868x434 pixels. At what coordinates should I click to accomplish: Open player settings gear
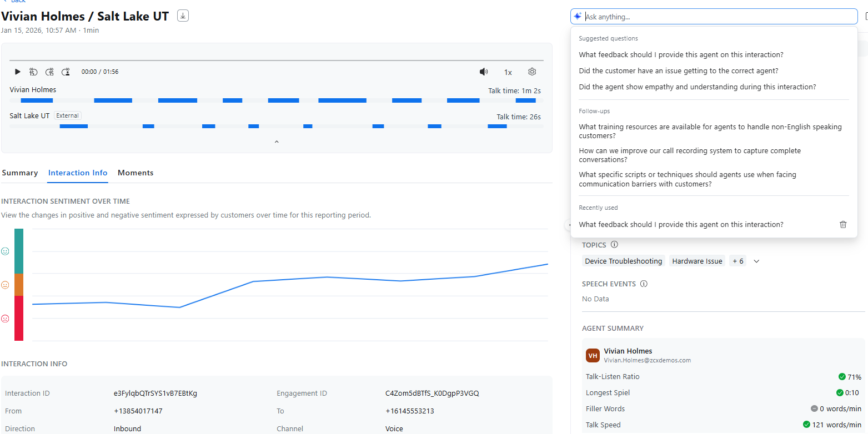click(532, 72)
